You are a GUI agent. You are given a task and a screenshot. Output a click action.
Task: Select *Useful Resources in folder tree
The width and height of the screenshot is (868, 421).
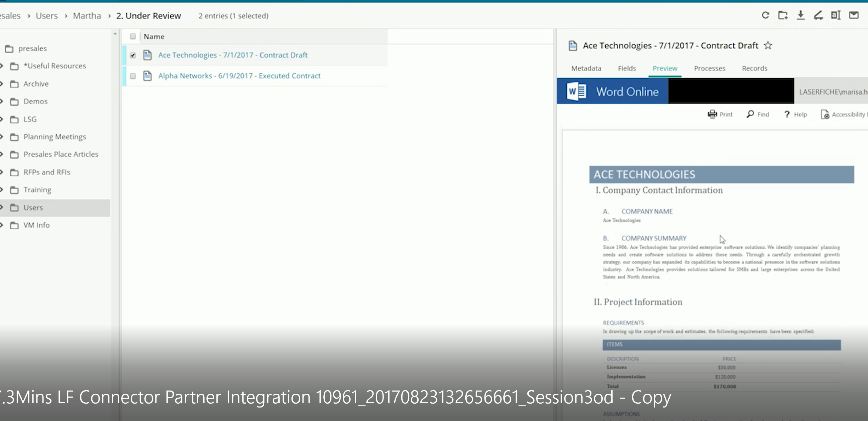click(55, 66)
